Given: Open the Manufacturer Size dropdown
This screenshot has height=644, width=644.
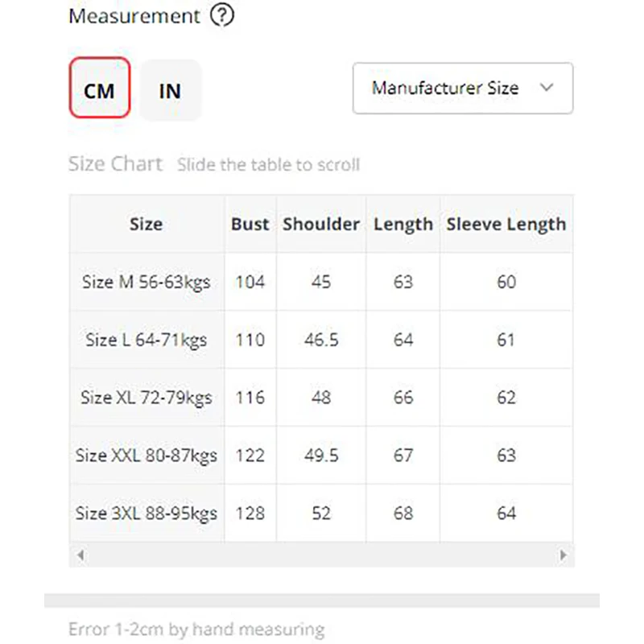Looking at the screenshot, I should (462, 89).
